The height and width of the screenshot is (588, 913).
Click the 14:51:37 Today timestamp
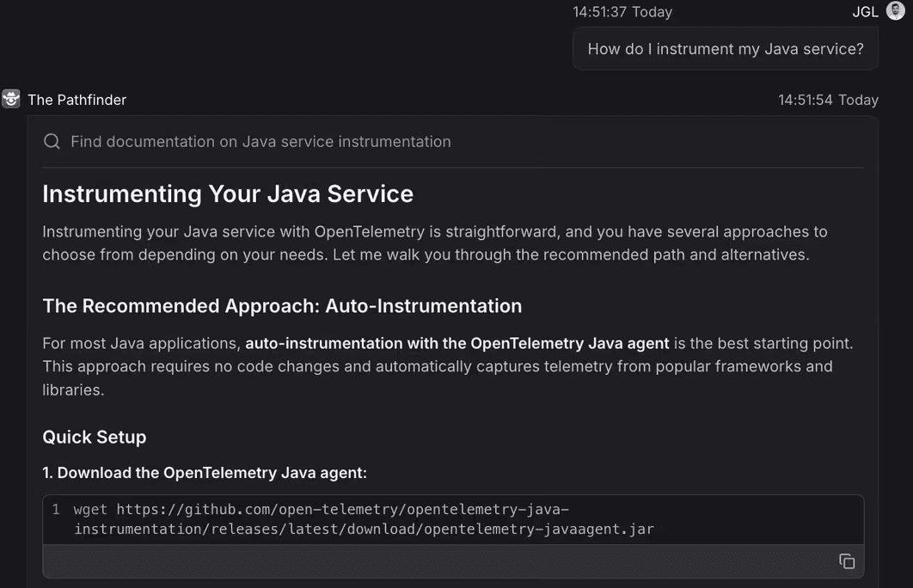tap(622, 12)
